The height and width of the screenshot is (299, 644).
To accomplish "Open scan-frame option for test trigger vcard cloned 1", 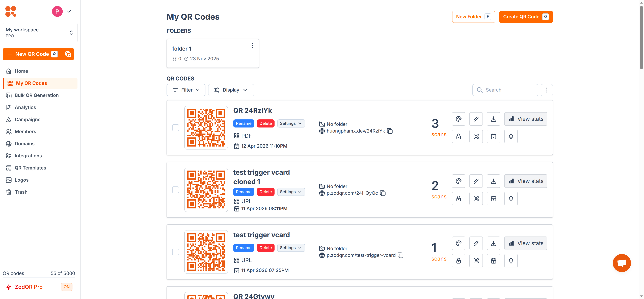I will [x=476, y=199].
